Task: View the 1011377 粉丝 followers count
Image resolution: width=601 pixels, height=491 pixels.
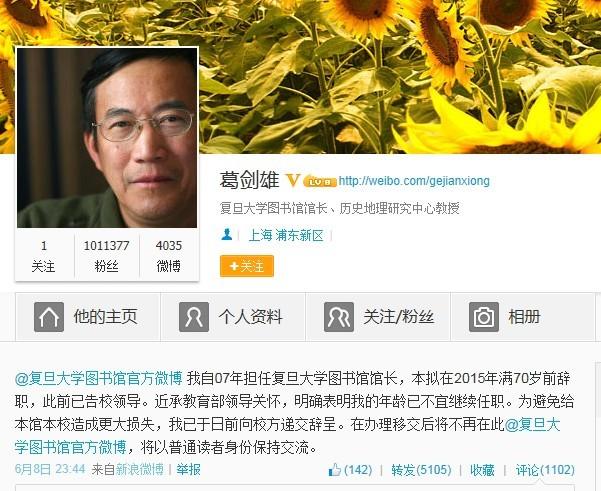Action: click(107, 256)
